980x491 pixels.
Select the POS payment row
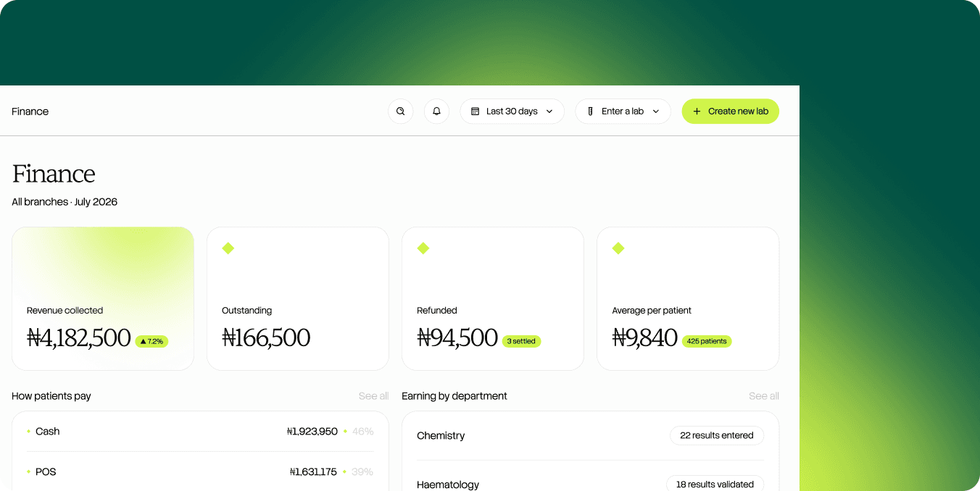click(x=200, y=472)
